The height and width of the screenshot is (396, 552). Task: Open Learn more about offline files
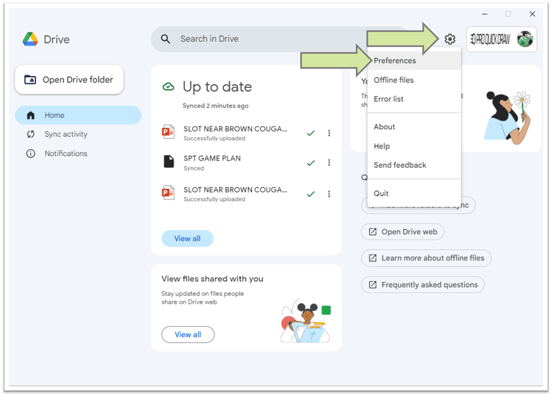(426, 258)
